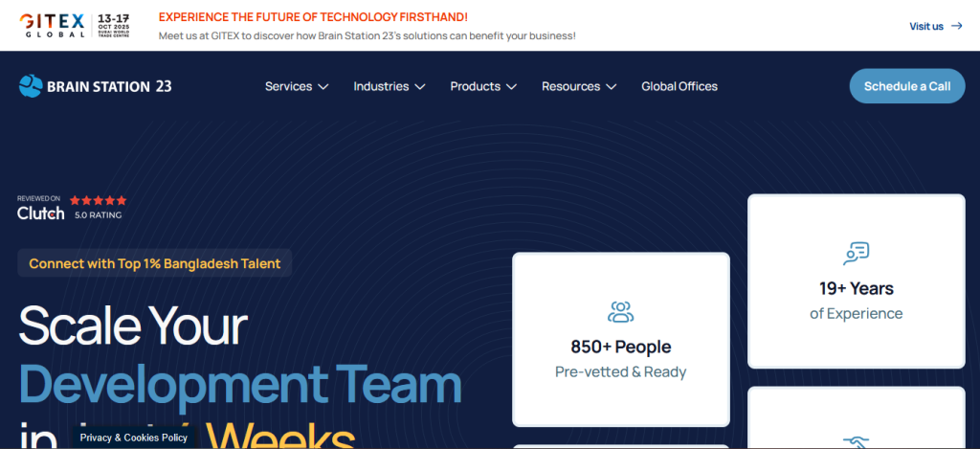The height and width of the screenshot is (449, 980).
Task: Click the Meet us at GITEX description
Action: coord(367,35)
